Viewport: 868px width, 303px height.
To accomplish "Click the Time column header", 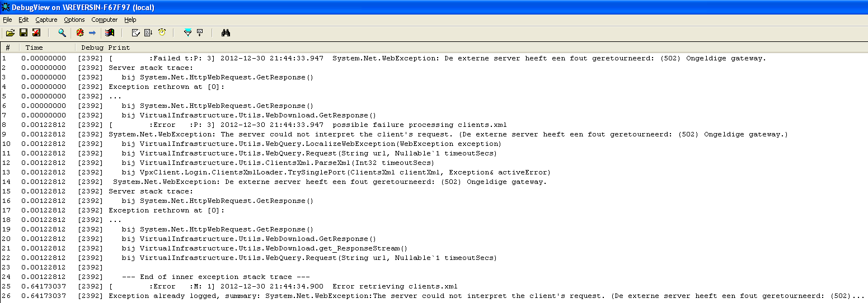I will [x=34, y=48].
